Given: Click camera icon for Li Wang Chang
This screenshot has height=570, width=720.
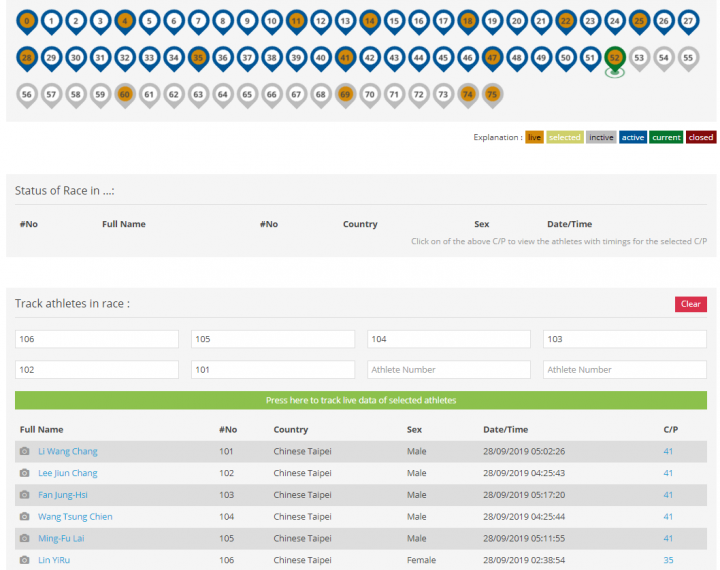Looking at the screenshot, I should 24,451.
